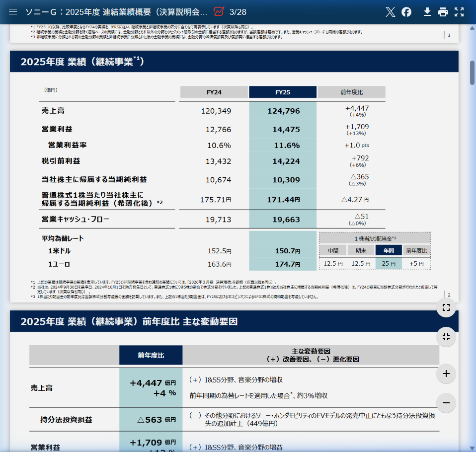The width and height of the screenshot is (476, 452).
Task: Click FY25 cash flow 19,663
Action: point(286,220)
